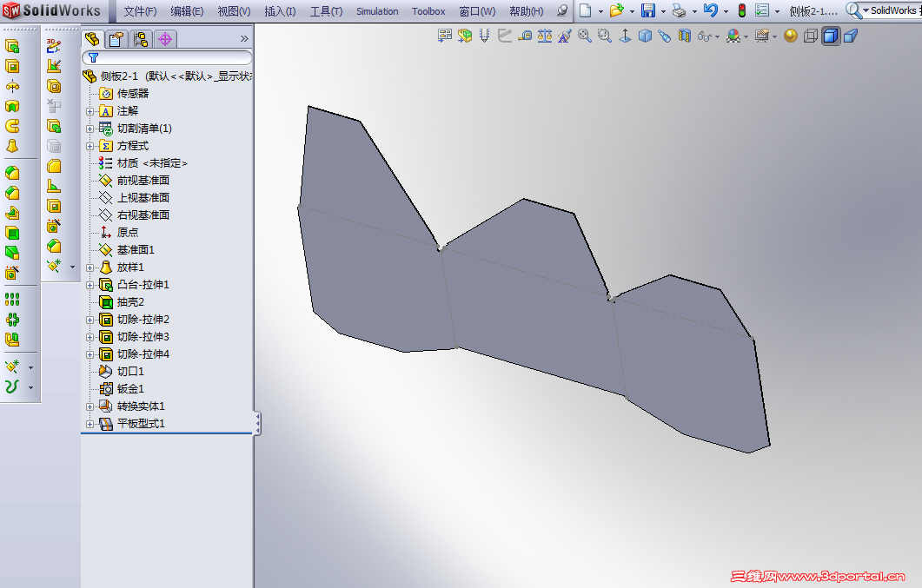Save the current part
The image size is (922, 588).
[x=648, y=10]
